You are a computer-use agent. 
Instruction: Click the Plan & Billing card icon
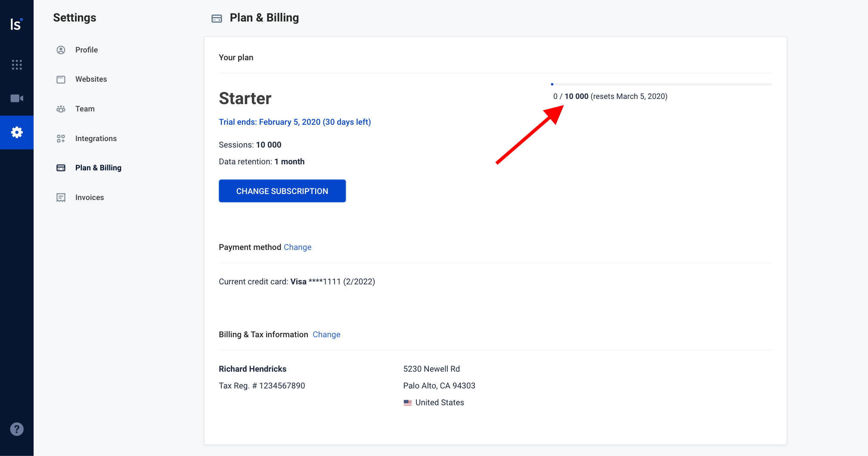pos(60,167)
